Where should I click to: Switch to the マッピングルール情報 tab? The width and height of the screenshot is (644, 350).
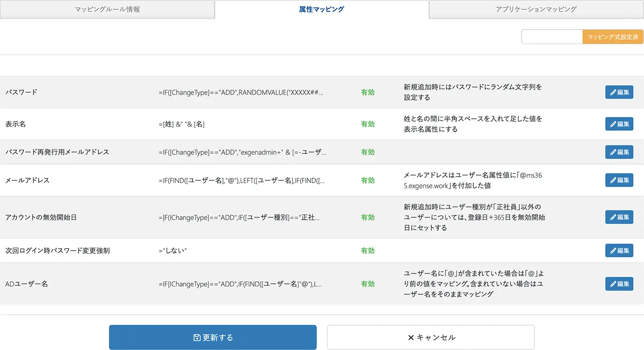point(107,9)
